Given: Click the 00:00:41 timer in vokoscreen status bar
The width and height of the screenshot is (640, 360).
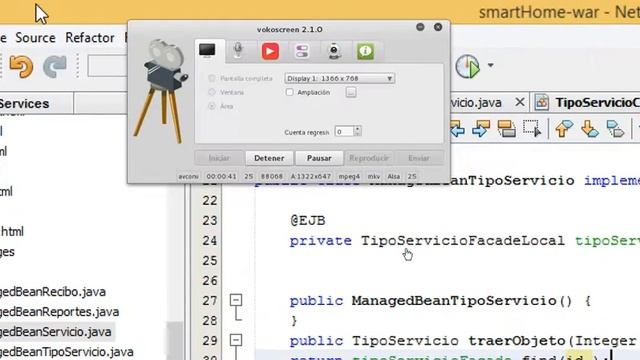Looking at the screenshot, I should pyautogui.click(x=221, y=176).
